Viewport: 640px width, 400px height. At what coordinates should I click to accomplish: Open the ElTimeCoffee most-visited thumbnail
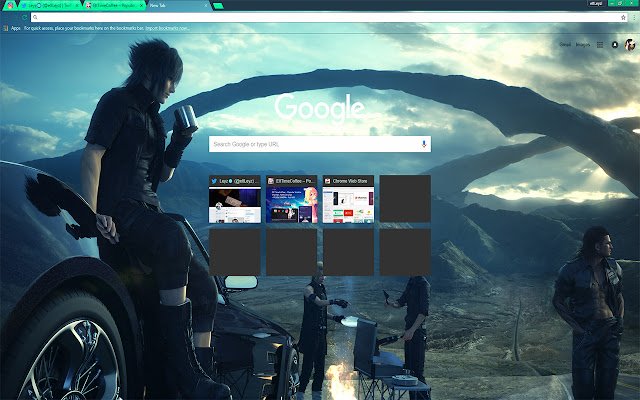click(291, 199)
